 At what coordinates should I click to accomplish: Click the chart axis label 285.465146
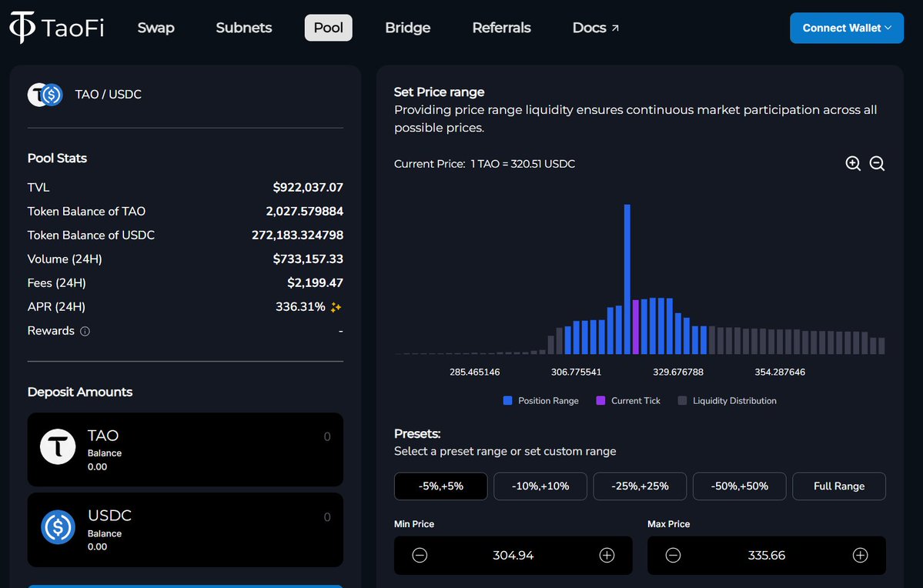(x=474, y=372)
